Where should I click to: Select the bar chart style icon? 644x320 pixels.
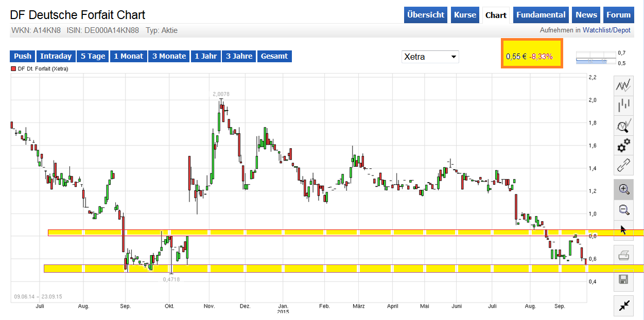click(624, 105)
